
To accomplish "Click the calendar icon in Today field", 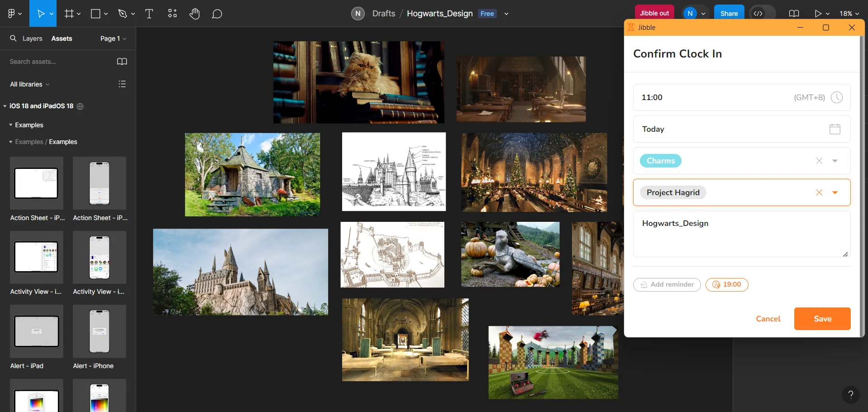I will pos(835,129).
